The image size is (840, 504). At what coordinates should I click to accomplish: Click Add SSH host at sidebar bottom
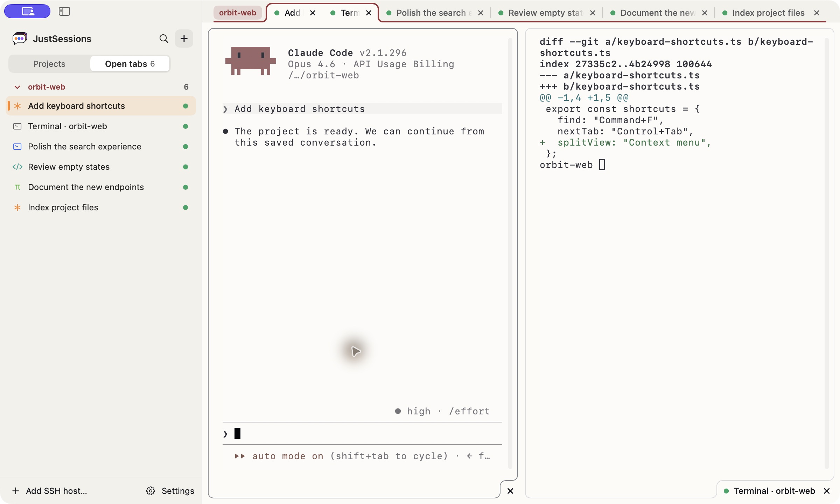tap(50, 491)
